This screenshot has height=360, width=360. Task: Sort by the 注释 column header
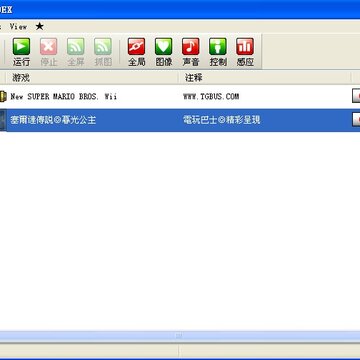tap(265, 78)
